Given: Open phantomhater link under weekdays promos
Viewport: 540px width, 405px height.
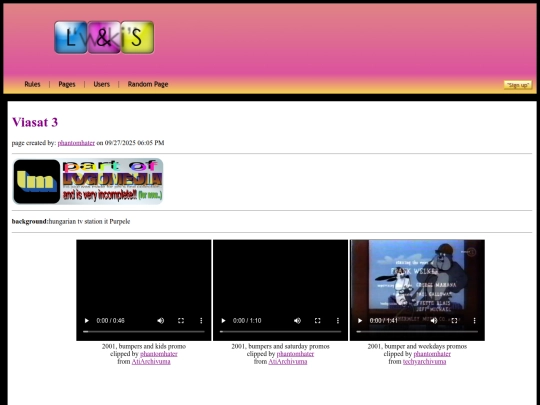Looking at the screenshot, I should click(x=432, y=354).
